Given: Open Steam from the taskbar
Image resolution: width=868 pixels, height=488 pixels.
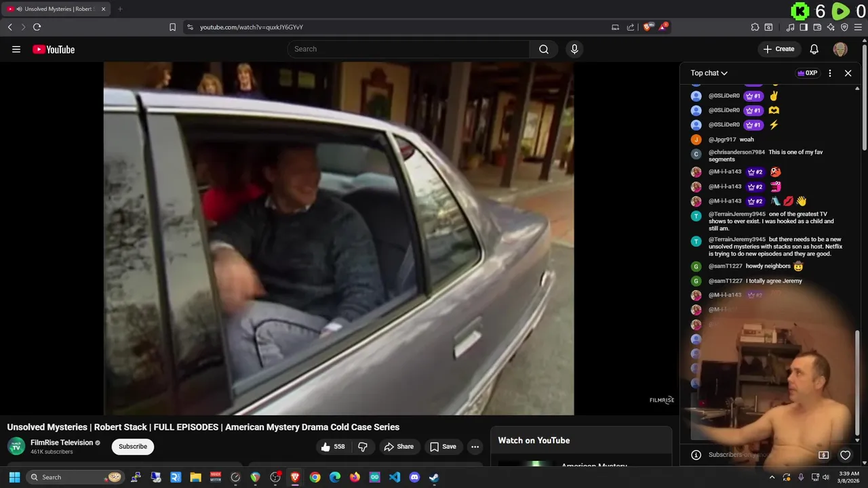Looking at the screenshot, I should coord(434,477).
